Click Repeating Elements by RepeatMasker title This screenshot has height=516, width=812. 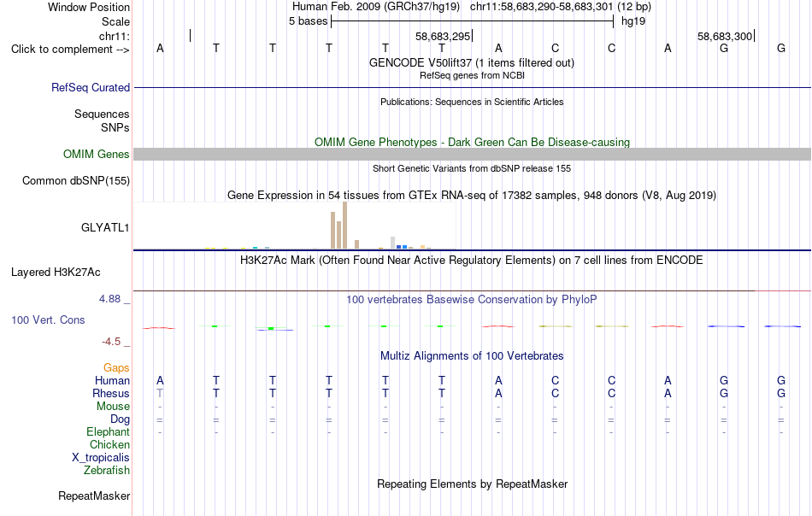[472, 484]
